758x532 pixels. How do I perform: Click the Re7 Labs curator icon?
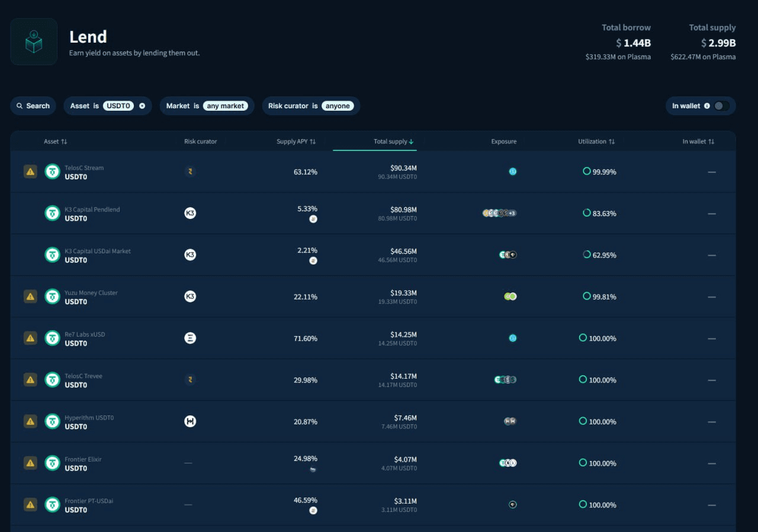tap(190, 338)
